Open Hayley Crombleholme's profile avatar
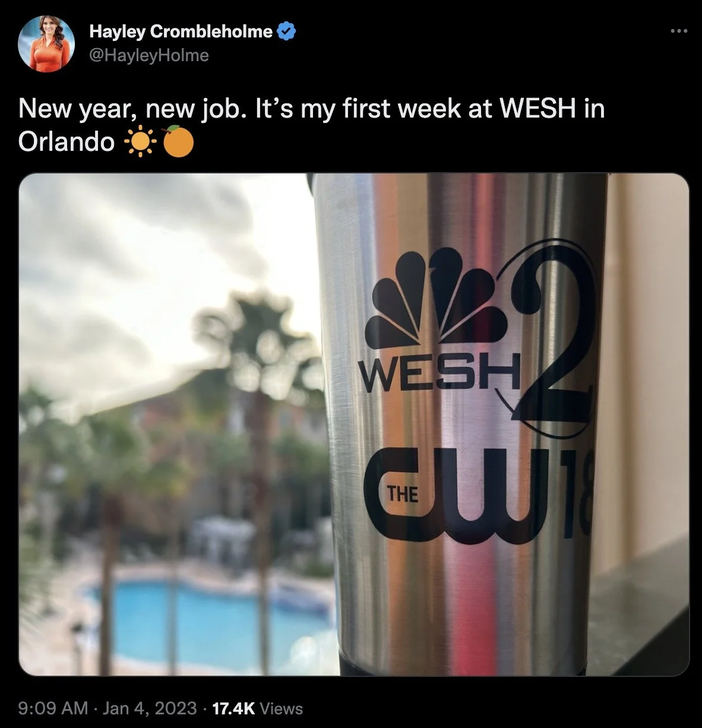The width and height of the screenshot is (702, 728). 46,43
